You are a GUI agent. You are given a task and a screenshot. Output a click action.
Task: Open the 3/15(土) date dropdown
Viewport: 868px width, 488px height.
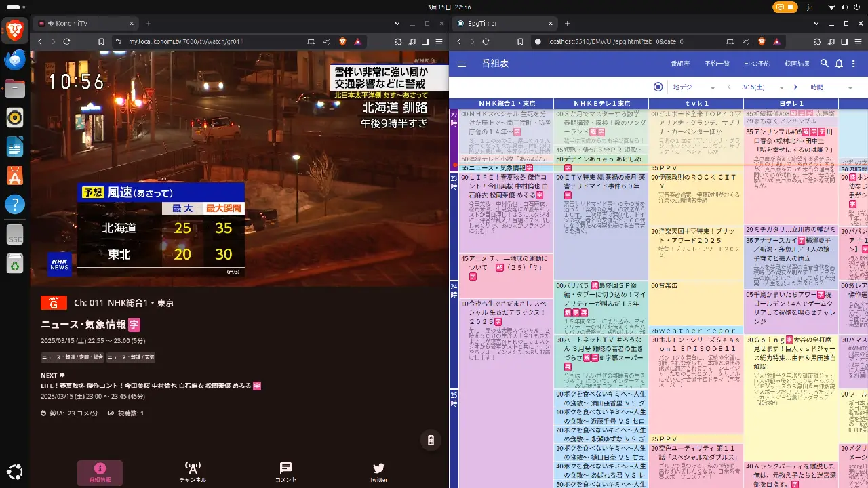coord(760,87)
